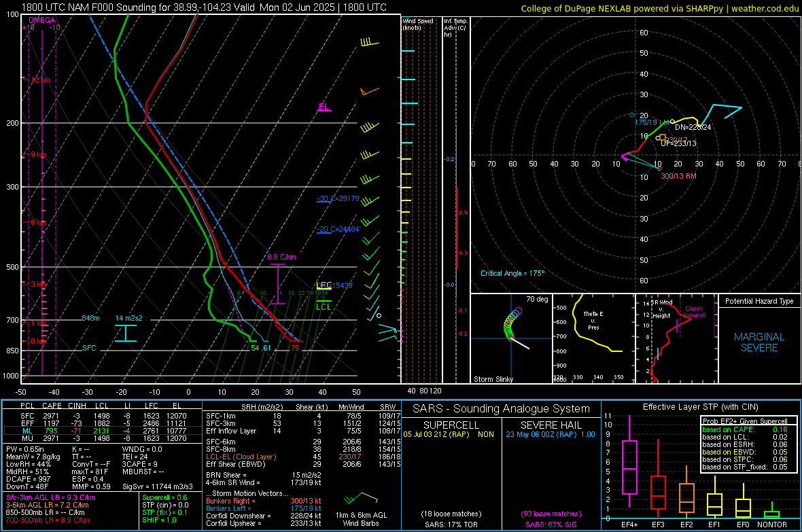Click the stacked Storm Slinky circles
802x532 pixels.
[x=512, y=323]
